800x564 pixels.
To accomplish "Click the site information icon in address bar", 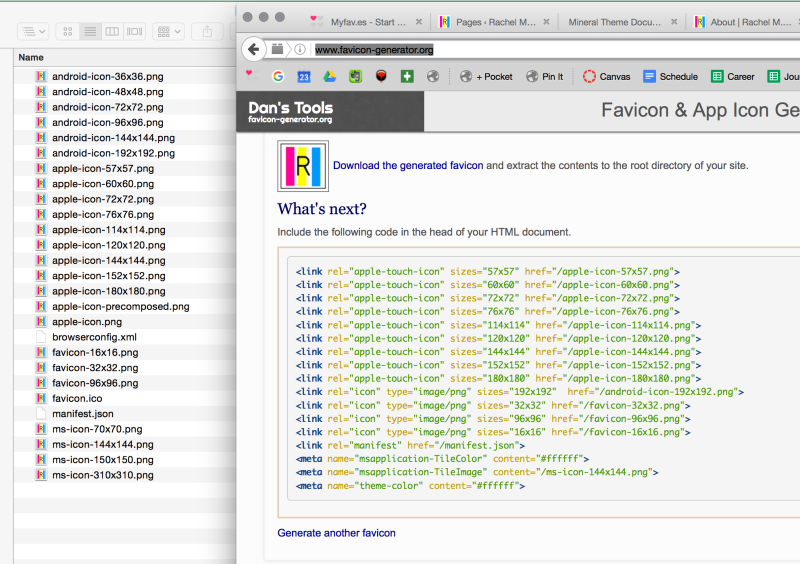I will (x=300, y=49).
